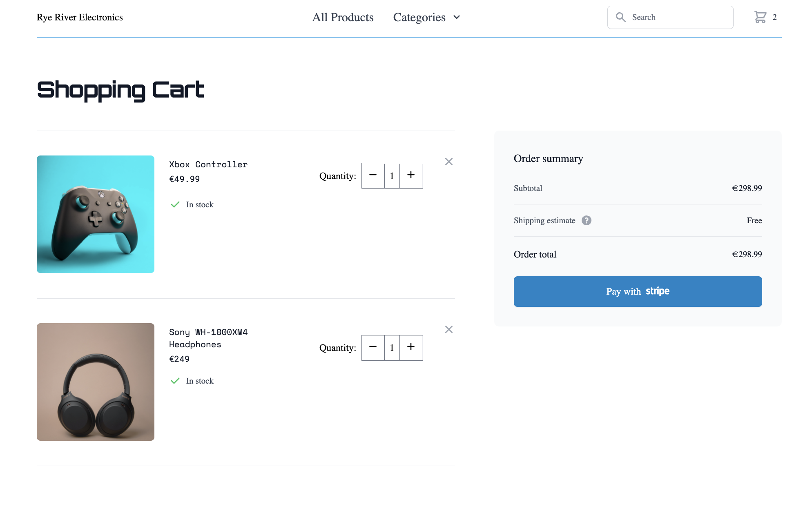Viewport: 812px width, 524px height.
Task: Remove Xbox Controller from cart
Action: (448, 162)
